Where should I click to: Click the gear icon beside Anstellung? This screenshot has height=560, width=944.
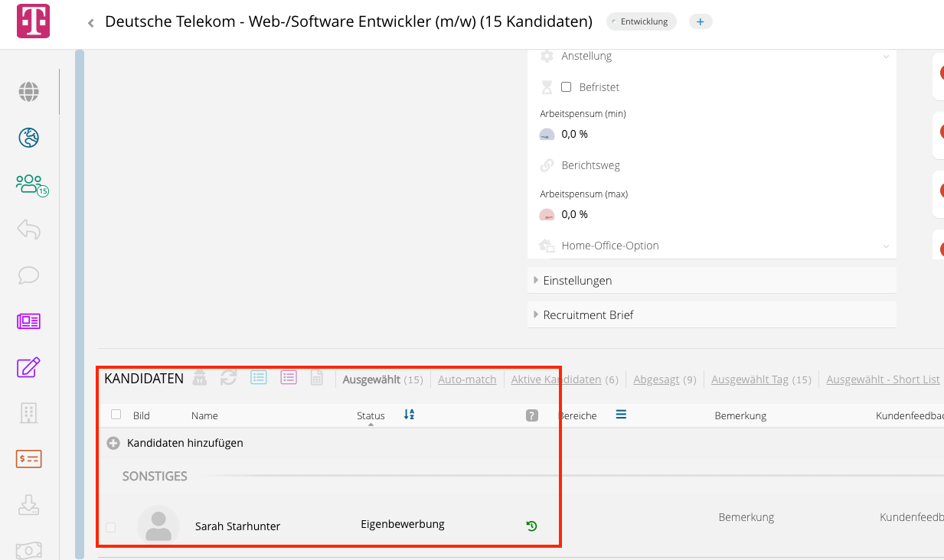547,56
